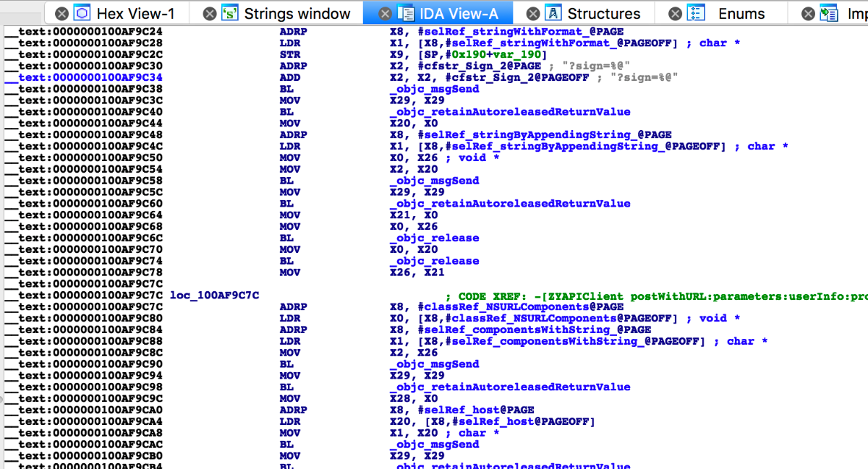Close the Strings window tab
Screen dimensions: 868x469
pyautogui.click(x=209, y=13)
